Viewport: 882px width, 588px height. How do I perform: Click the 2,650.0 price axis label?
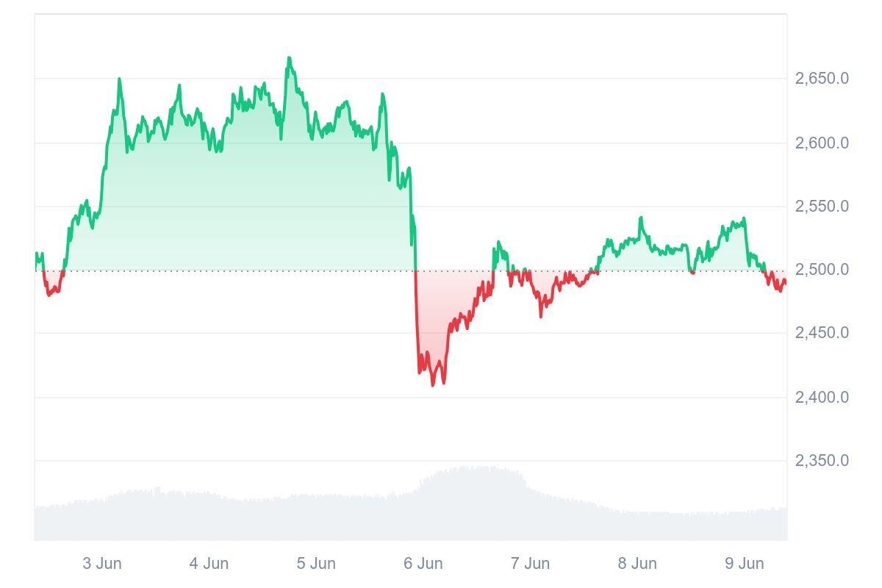(822, 79)
